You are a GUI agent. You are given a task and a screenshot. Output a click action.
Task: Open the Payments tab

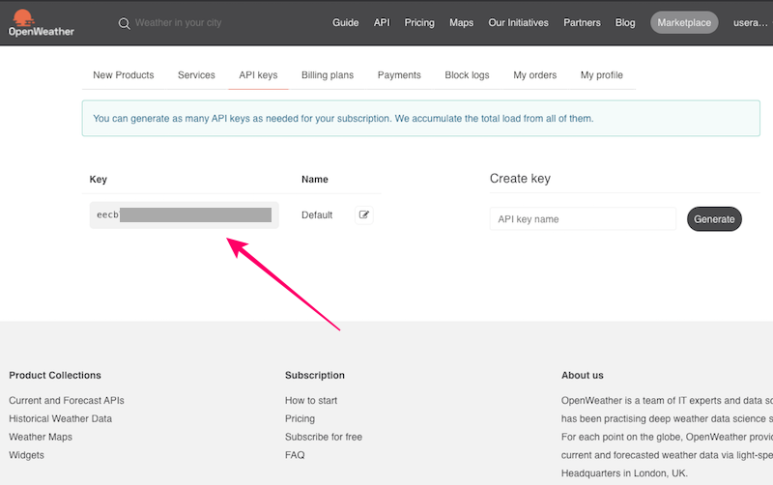point(399,75)
